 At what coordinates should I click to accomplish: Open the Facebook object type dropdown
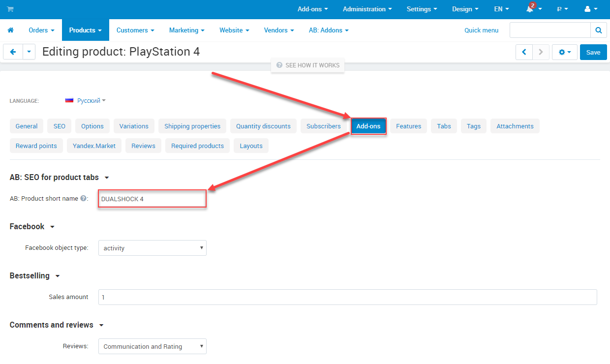[x=152, y=248]
